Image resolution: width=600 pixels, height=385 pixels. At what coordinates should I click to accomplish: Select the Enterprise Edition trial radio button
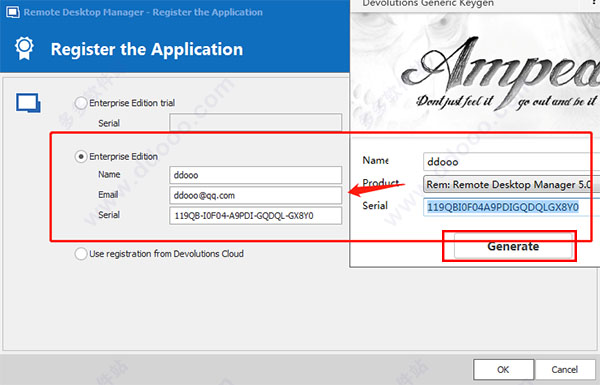click(81, 103)
